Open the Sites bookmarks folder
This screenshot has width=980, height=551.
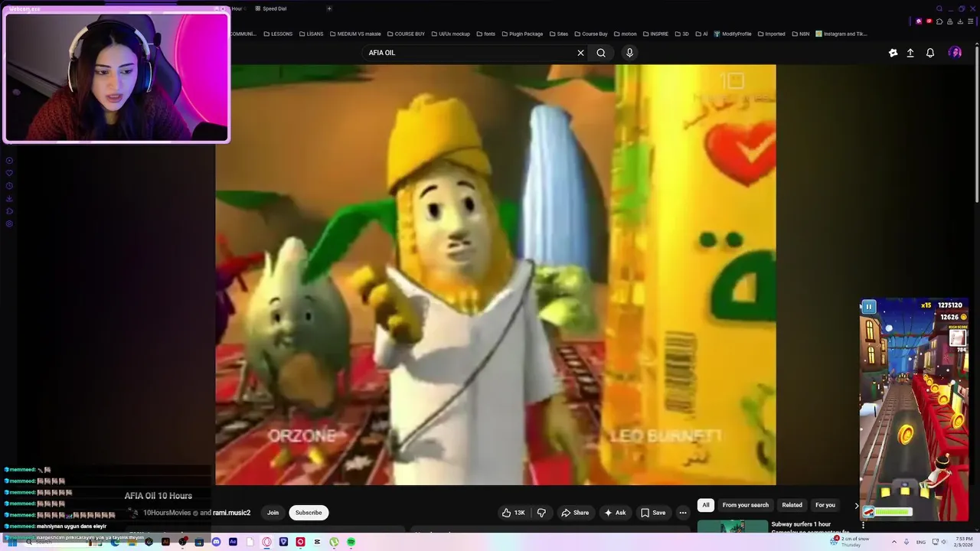coord(558,34)
